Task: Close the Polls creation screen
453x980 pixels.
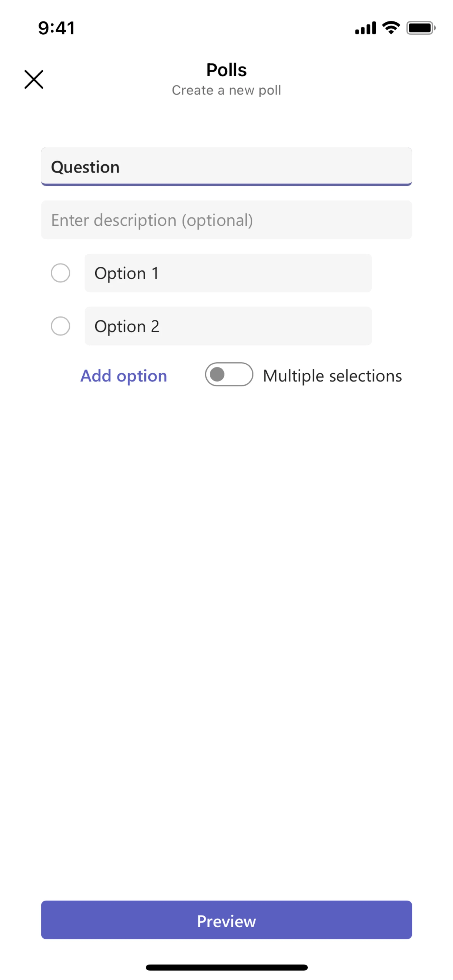Action: tap(34, 79)
